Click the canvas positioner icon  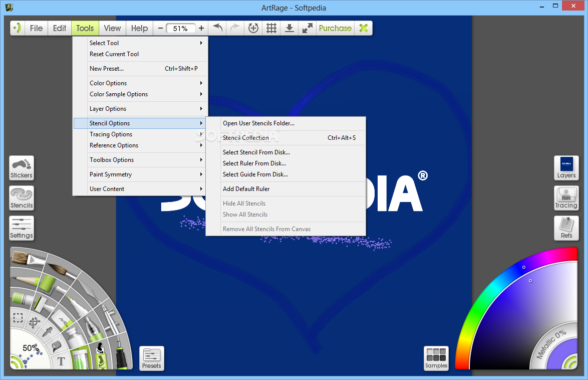253,28
